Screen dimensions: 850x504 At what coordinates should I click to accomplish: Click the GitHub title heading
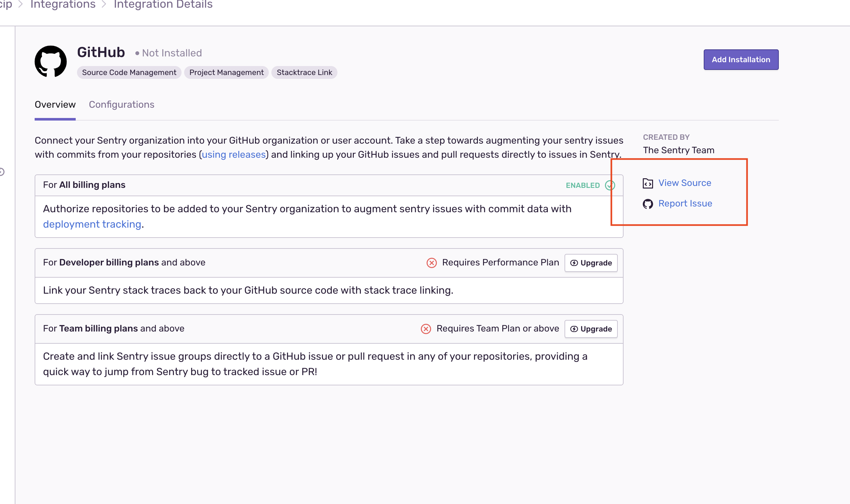click(x=101, y=52)
